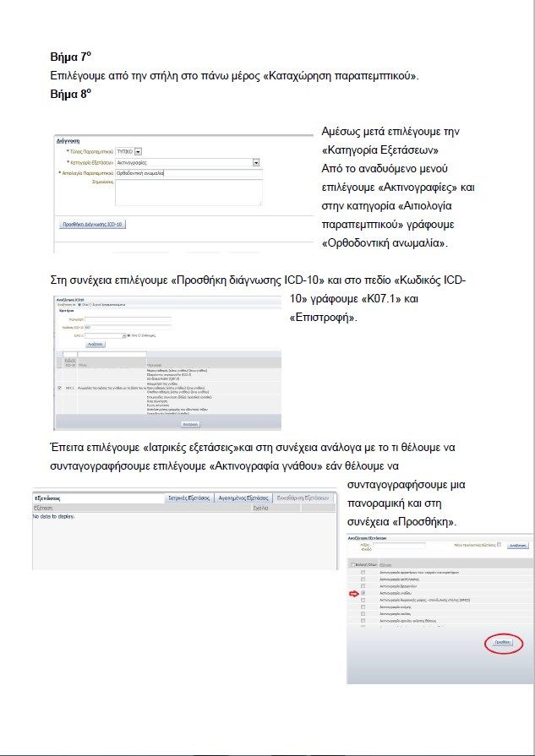The height and width of the screenshot is (756, 535).
Task: Toggle the Ακτινογραφία γνάθου checkbox
Action: [x=363, y=593]
